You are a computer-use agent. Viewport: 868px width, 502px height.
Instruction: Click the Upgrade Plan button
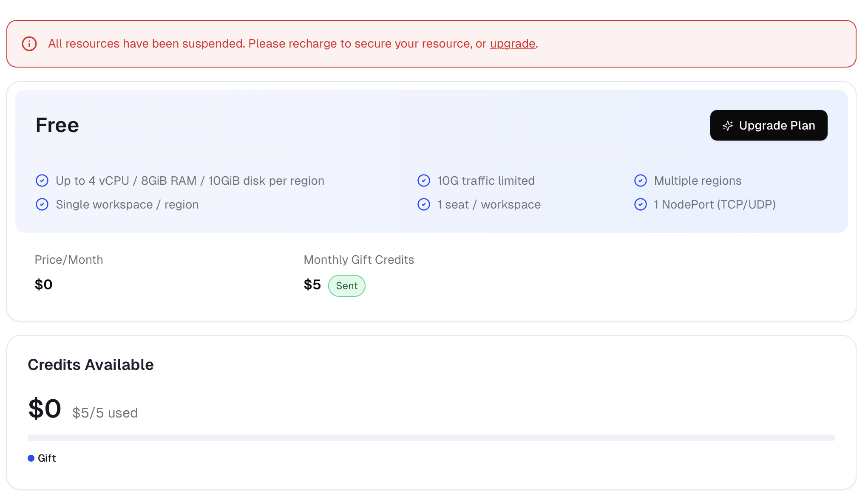point(769,125)
